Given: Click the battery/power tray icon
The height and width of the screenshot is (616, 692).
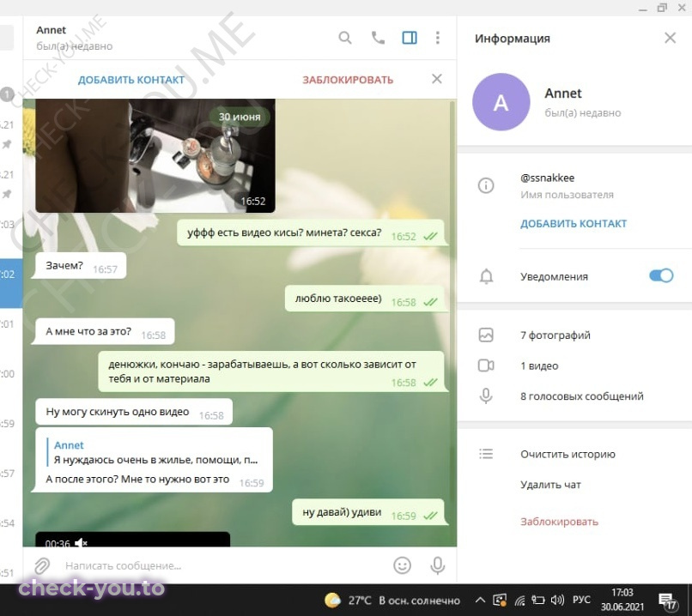Looking at the screenshot, I should (x=538, y=600).
